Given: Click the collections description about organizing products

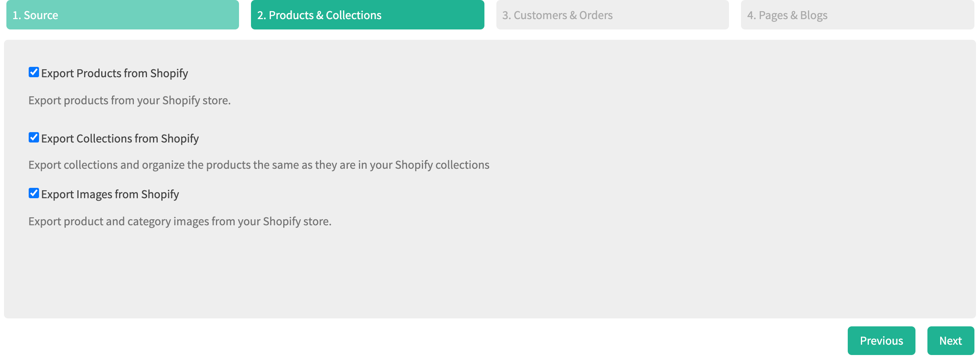Looking at the screenshot, I should pyautogui.click(x=259, y=165).
